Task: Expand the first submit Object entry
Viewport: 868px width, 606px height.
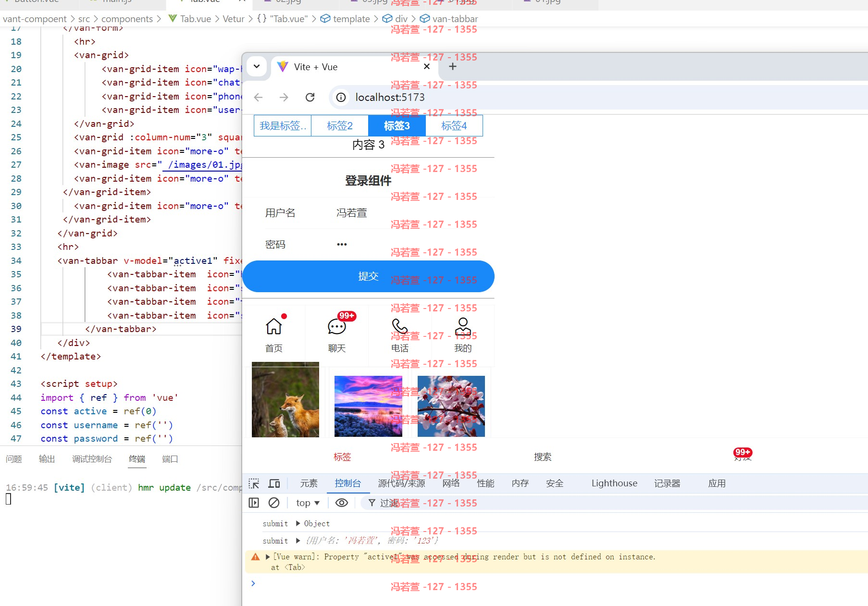Action: click(298, 523)
